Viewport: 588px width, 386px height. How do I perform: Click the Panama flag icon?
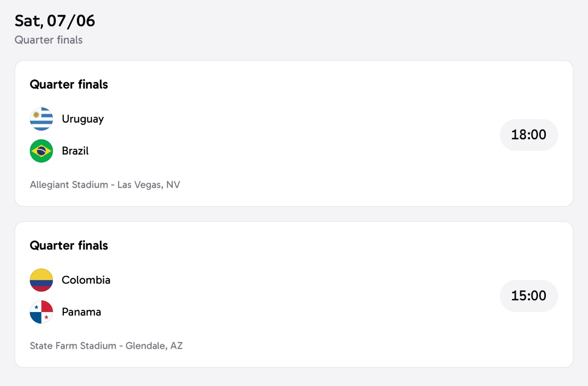coord(41,312)
